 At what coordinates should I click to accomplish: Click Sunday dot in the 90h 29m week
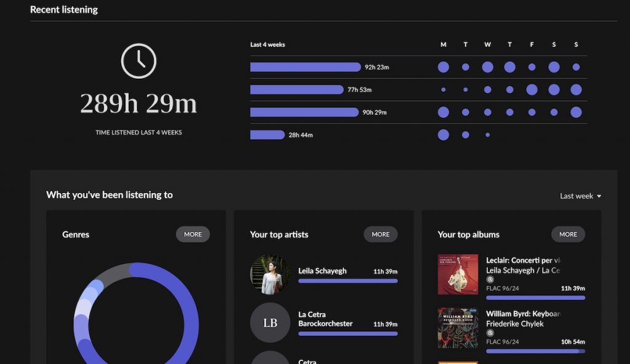[x=576, y=112]
